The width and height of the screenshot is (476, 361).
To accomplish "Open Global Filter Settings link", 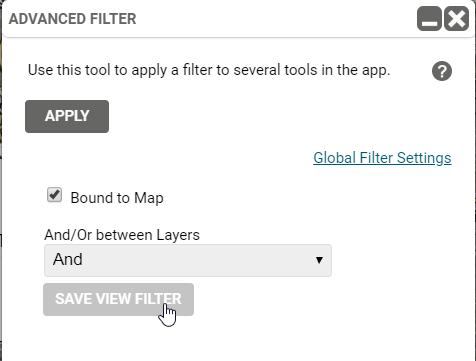I will pos(382,158).
